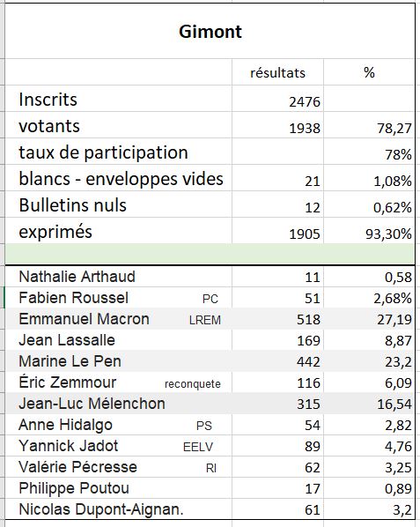The width and height of the screenshot is (420, 527).
Task: Click the résultats column header cell
Action: point(277,72)
